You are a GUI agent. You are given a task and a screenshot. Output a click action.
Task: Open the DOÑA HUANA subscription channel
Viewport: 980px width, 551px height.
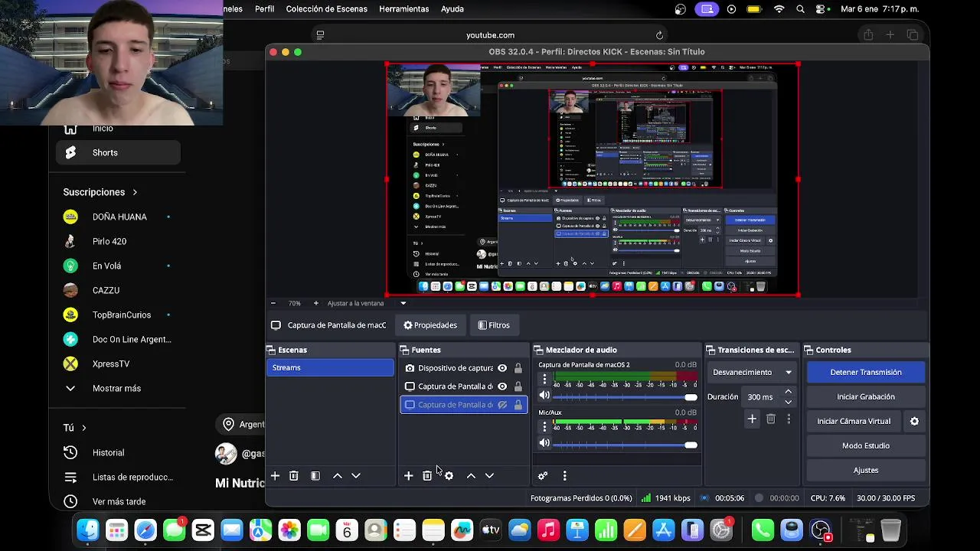point(118,217)
